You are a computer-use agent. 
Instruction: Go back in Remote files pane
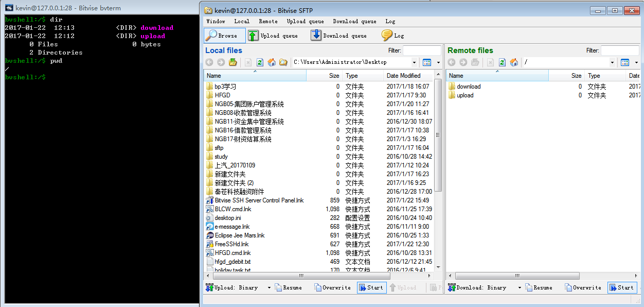click(452, 62)
